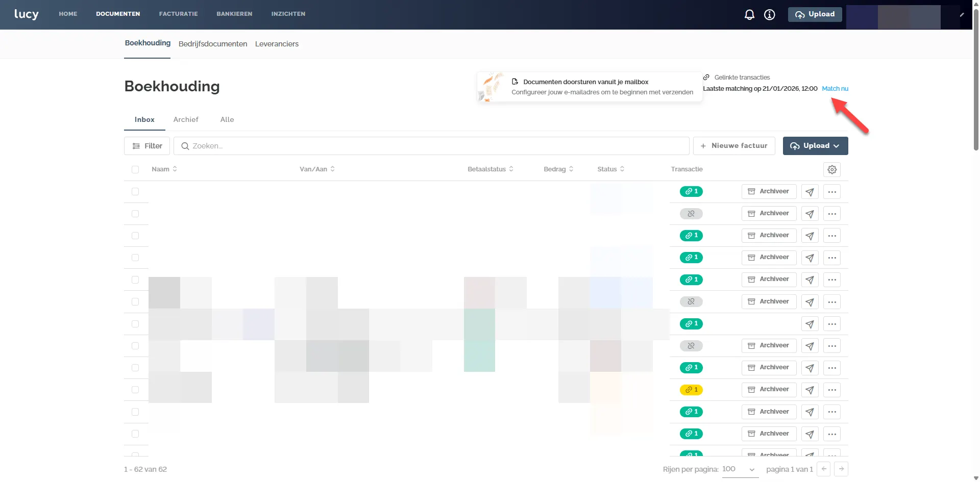Switch to the Bedrijfsdocumenten tab

coord(213,44)
